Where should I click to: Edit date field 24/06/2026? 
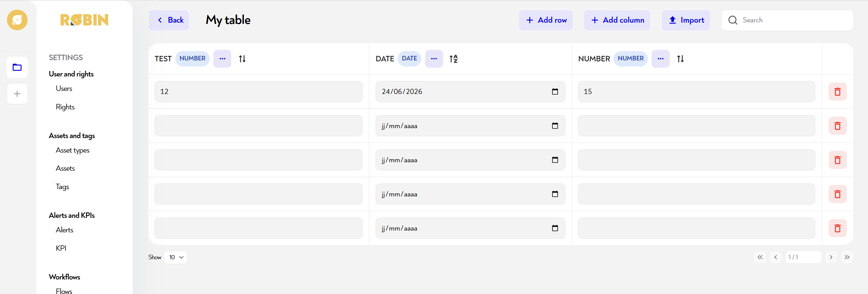[470, 92]
